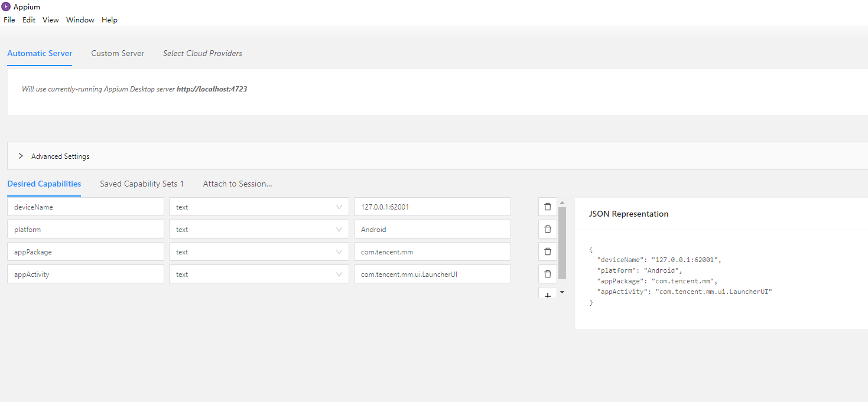
Task: Delete the appActivity capability row
Action: coord(548,274)
